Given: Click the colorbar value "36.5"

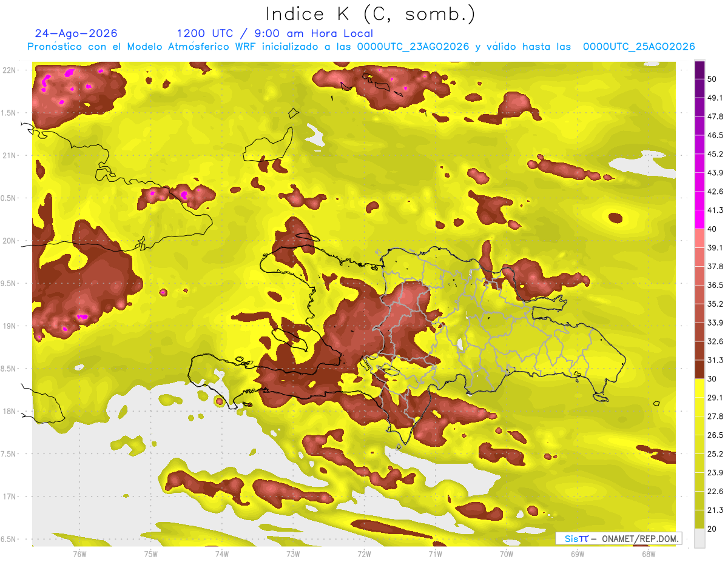Looking at the screenshot, I should coord(715,285).
